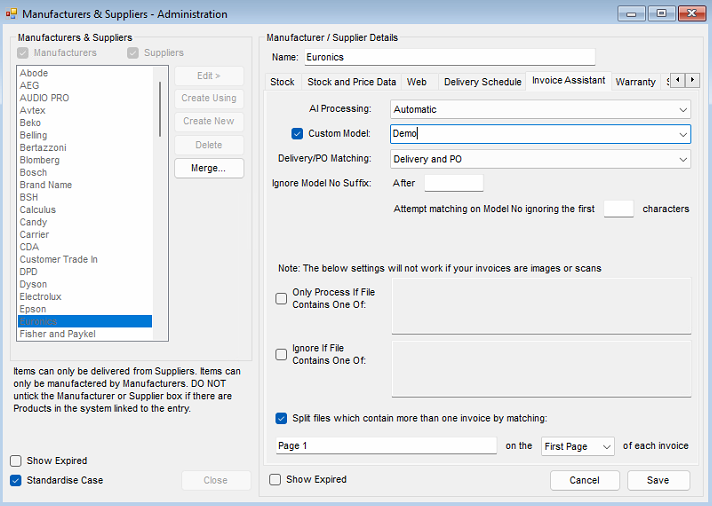Select CDA in the list
712x506 pixels.
(x=85, y=247)
